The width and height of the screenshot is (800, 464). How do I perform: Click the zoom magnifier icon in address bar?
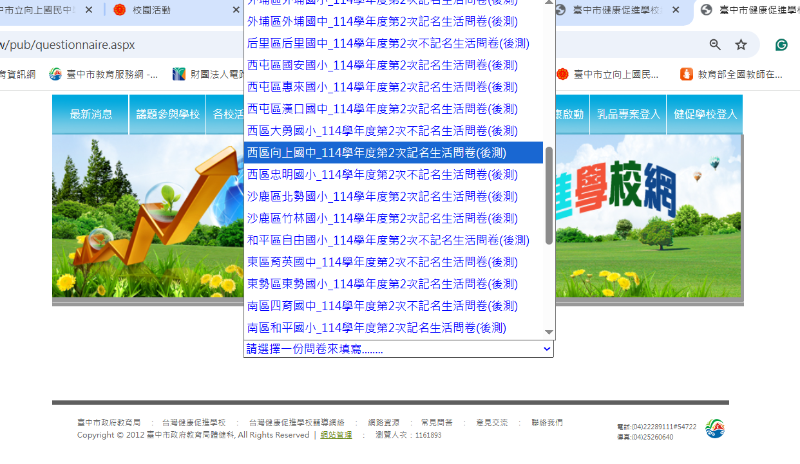(715, 45)
